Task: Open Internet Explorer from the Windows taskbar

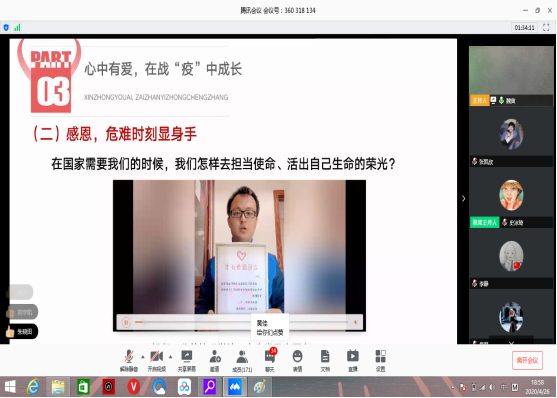Action: tap(33, 387)
